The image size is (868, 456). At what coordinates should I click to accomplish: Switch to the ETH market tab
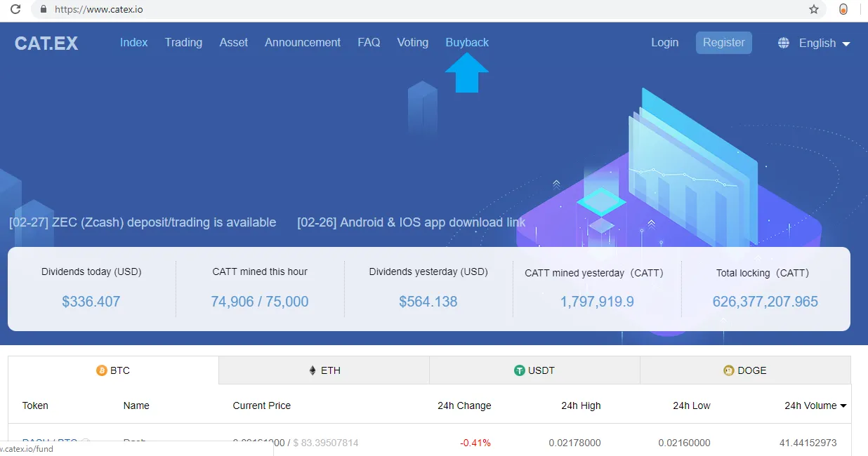tap(324, 370)
